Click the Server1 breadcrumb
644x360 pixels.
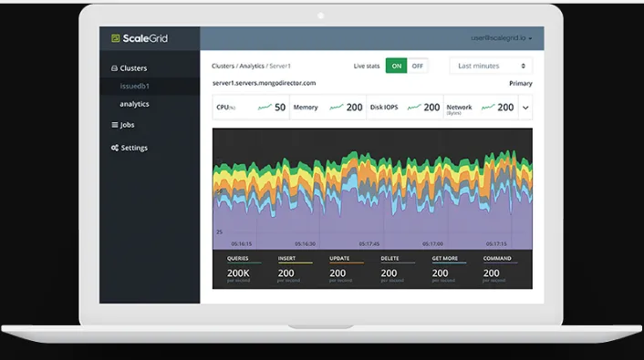pos(280,67)
